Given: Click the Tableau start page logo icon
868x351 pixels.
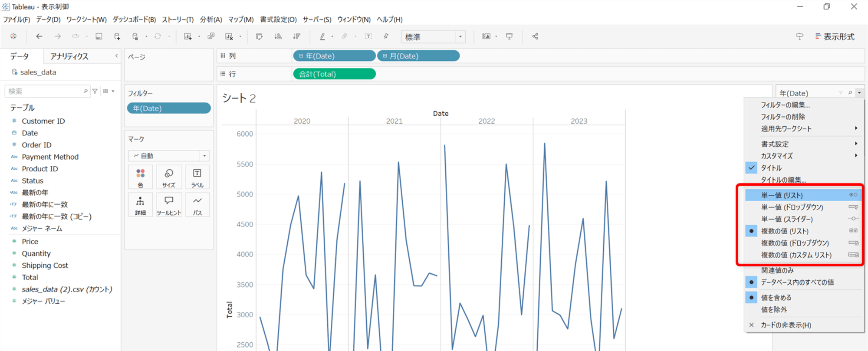Looking at the screenshot, I should click(13, 36).
